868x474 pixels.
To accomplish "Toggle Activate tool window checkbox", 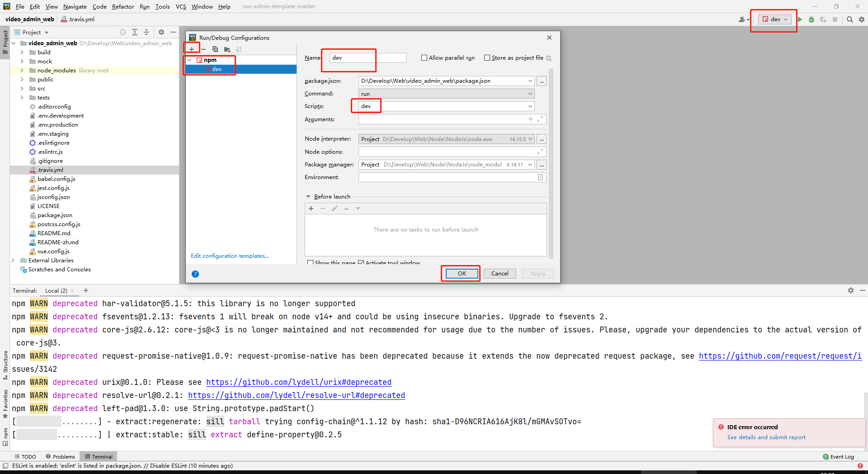I will (x=361, y=263).
